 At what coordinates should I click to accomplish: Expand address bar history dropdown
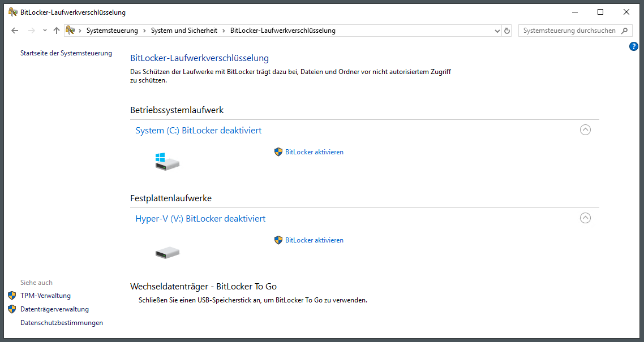tap(497, 31)
